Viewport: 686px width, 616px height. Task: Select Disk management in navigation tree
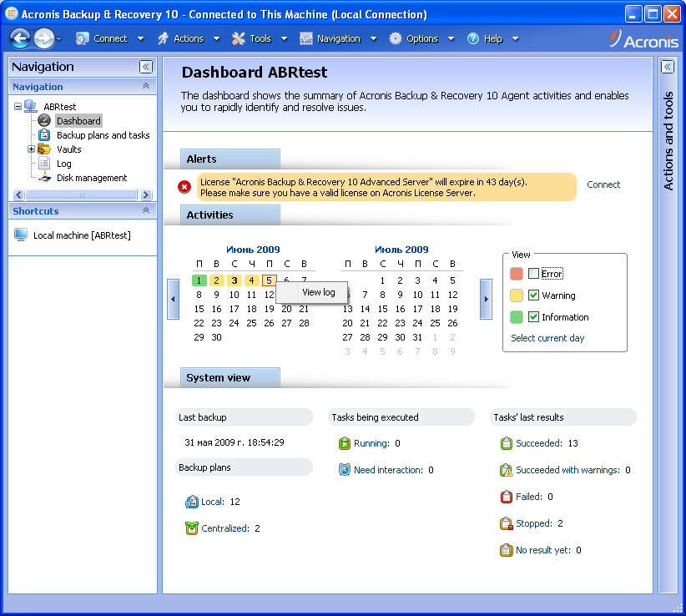click(92, 178)
